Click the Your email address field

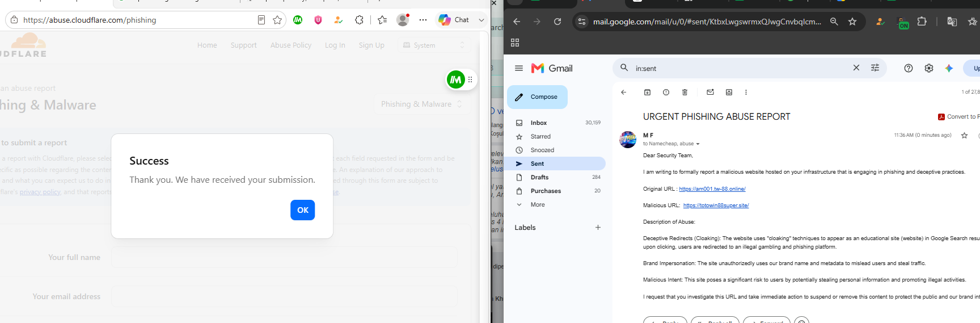tap(284, 296)
